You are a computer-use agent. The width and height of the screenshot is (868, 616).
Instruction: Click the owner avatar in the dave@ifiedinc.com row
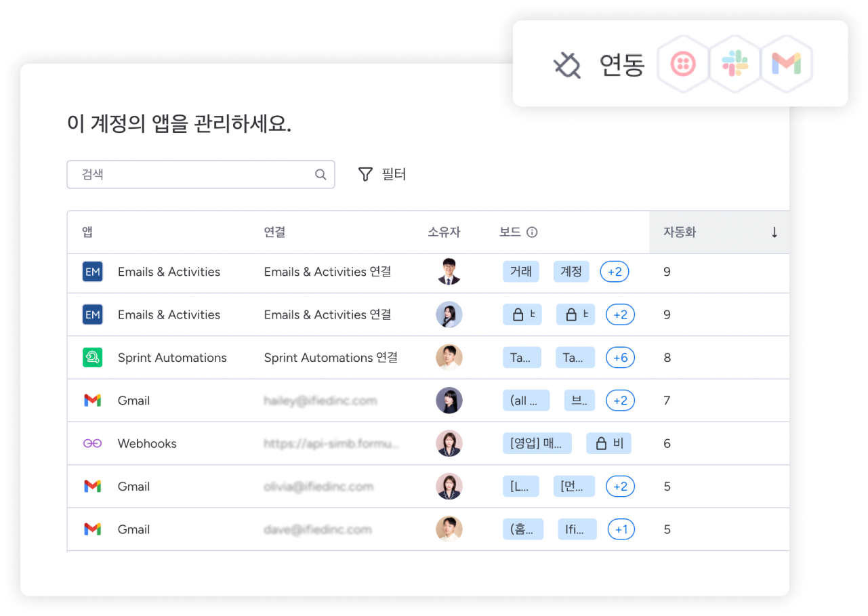tap(449, 530)
